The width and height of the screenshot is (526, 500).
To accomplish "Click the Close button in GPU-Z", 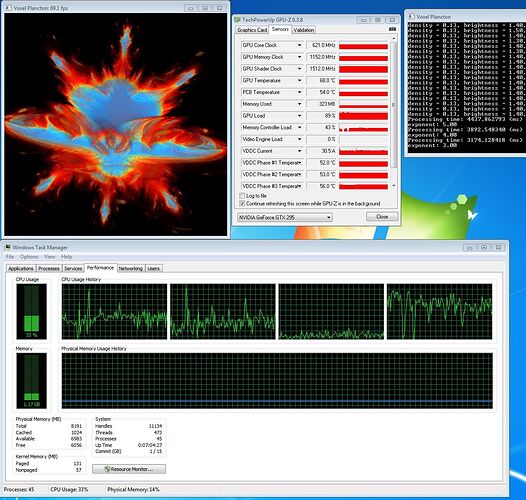I will pyautogui.click(x=382, y=217).
